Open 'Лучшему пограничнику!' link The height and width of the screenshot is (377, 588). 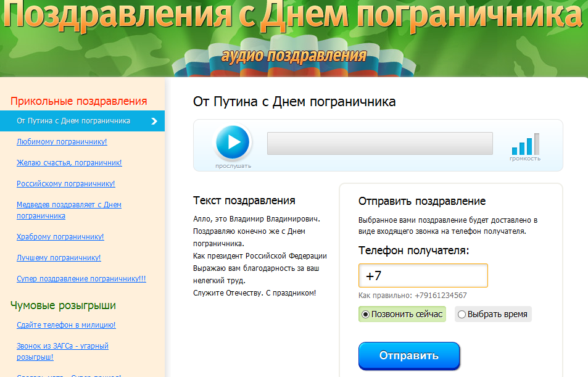tap(59, 258)
